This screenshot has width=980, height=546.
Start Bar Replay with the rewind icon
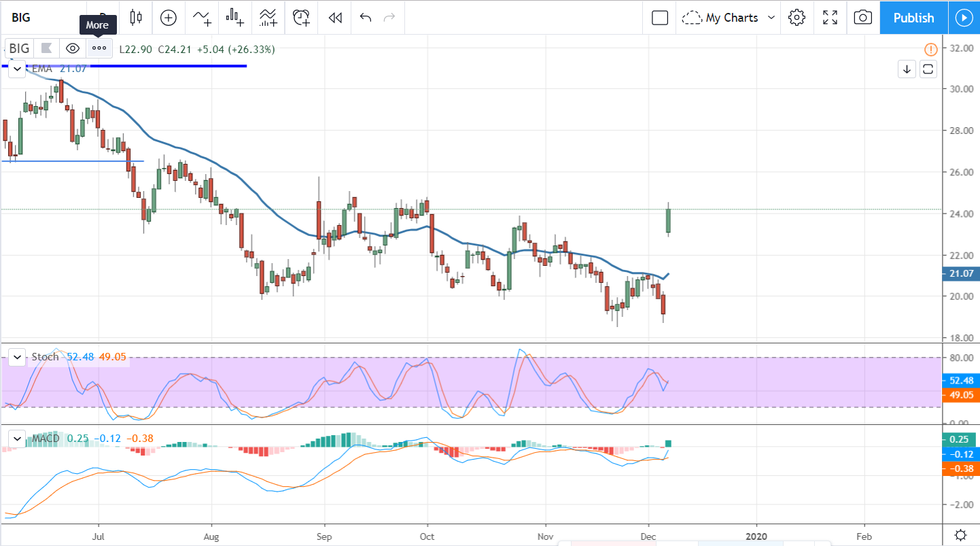point(334,18)
